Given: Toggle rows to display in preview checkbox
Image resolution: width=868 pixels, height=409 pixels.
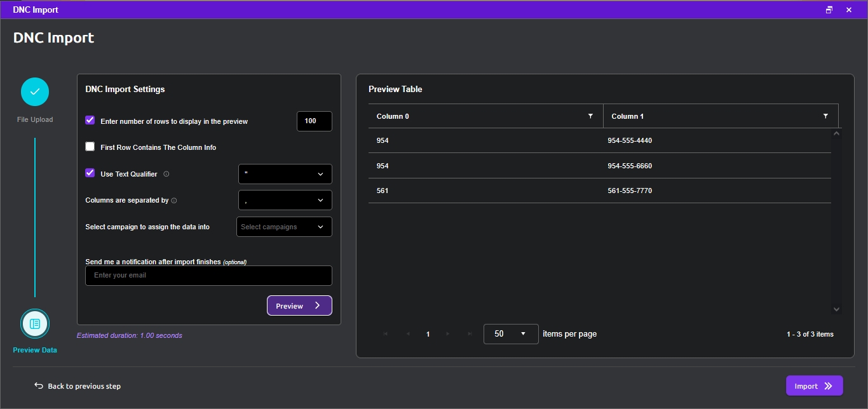Looking at the screenshot, I should click(90, 120).
